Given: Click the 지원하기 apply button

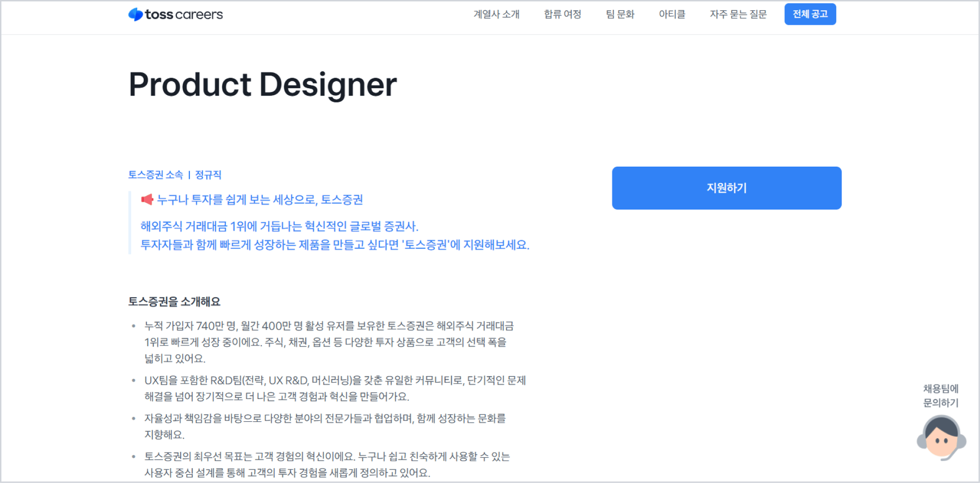Looking at the screenshot, I should tap(726, 188).
